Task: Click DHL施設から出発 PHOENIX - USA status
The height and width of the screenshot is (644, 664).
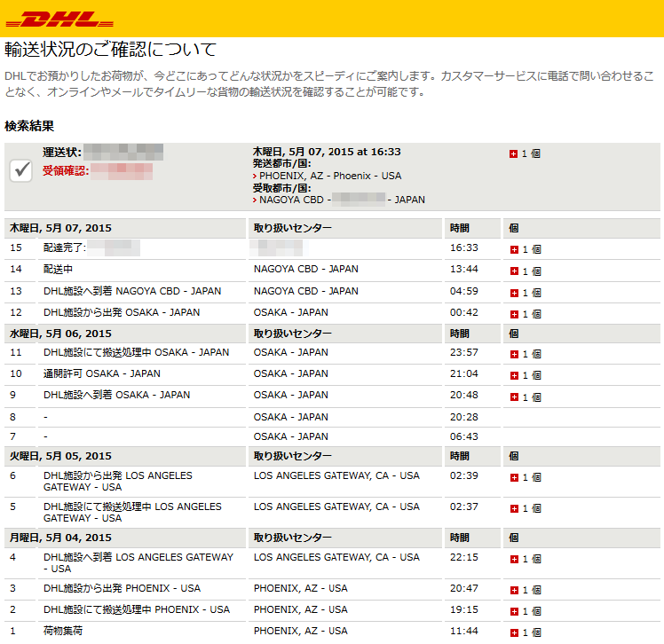Action: [x=122, y=589]
